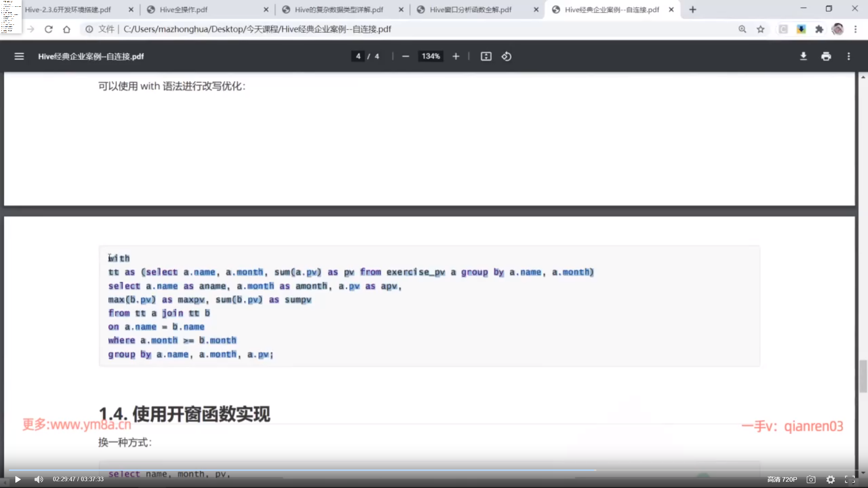Print the PDF document
868x488 pixels.
[826, 56]
